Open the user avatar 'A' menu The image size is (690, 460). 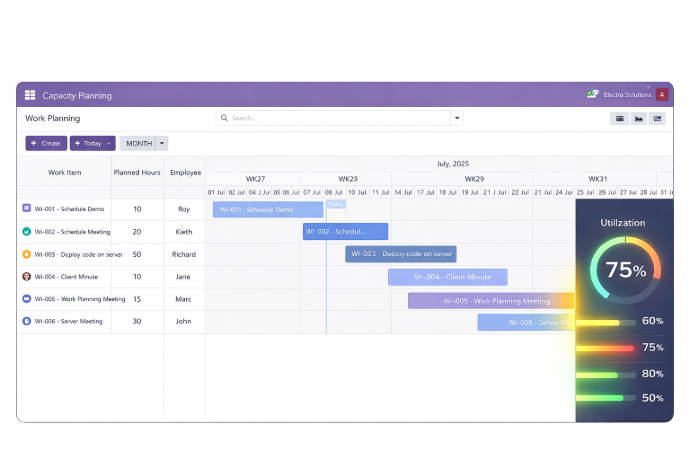[661, 95]
